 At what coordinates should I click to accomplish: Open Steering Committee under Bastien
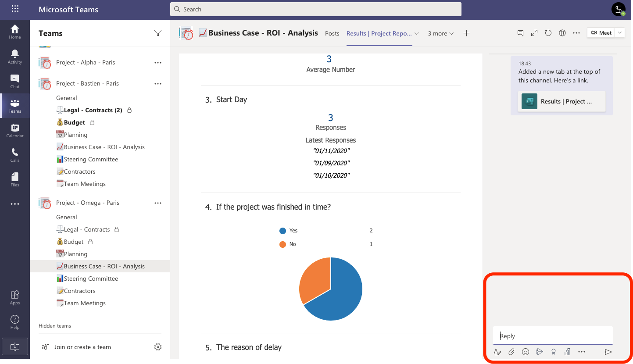pyautogui.click(x=87, y=159)
